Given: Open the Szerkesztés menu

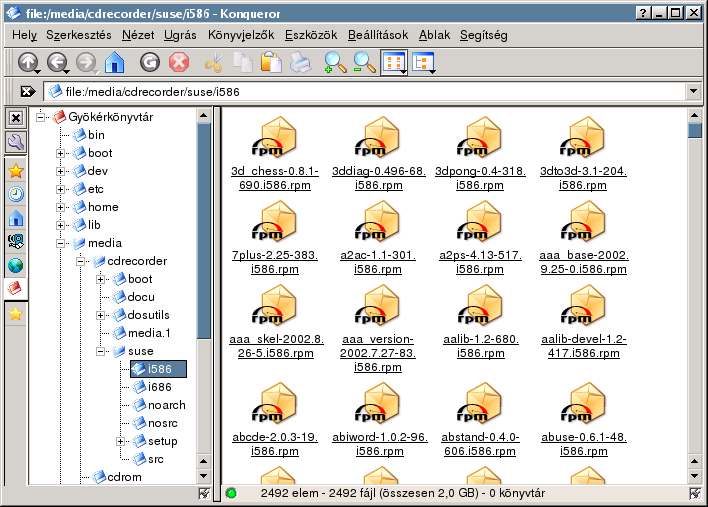Looking at the screenshot, I should pyautogui.click(x=79, y=35).
